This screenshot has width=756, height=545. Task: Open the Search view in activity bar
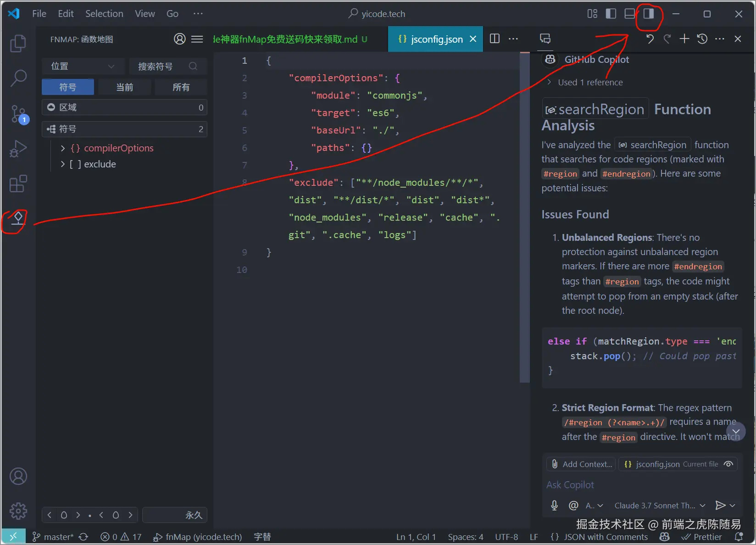[18, 78]
